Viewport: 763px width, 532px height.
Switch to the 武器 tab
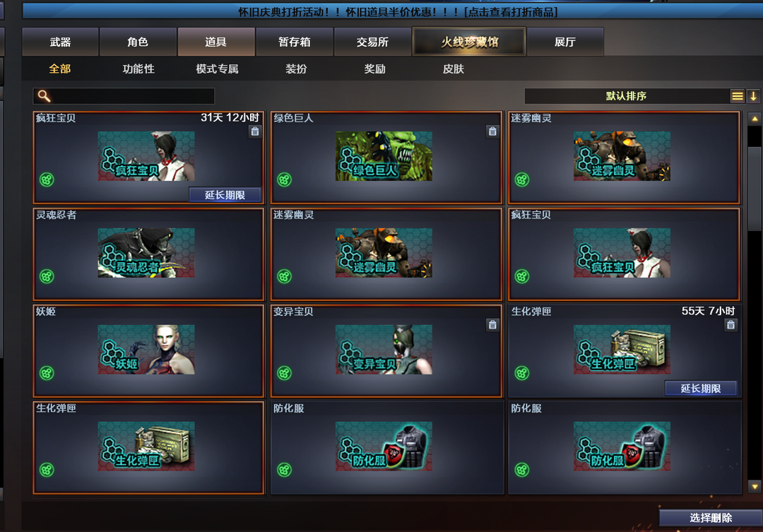point(60,42)
